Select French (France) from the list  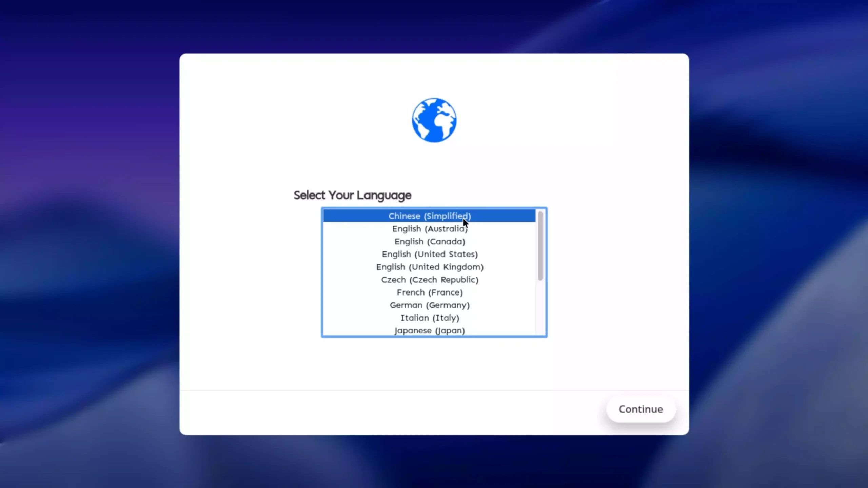point(429,292)
